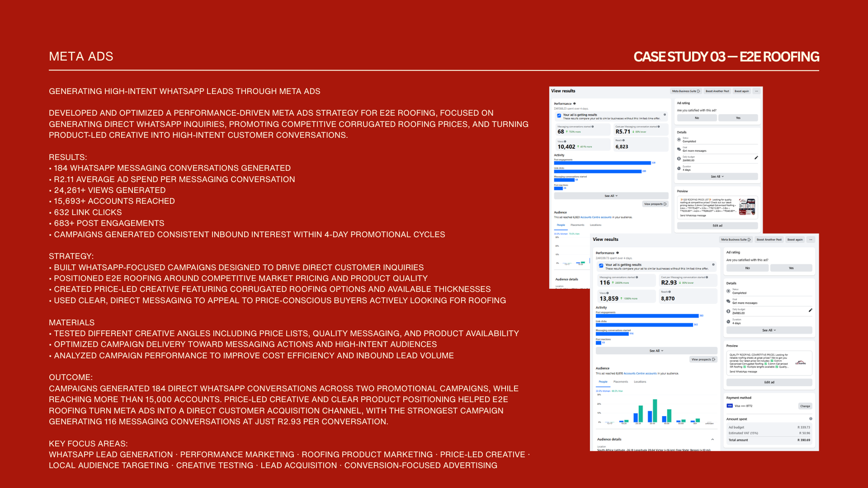Click Boost Another Post in the R2.93 report

click(769, 240)
